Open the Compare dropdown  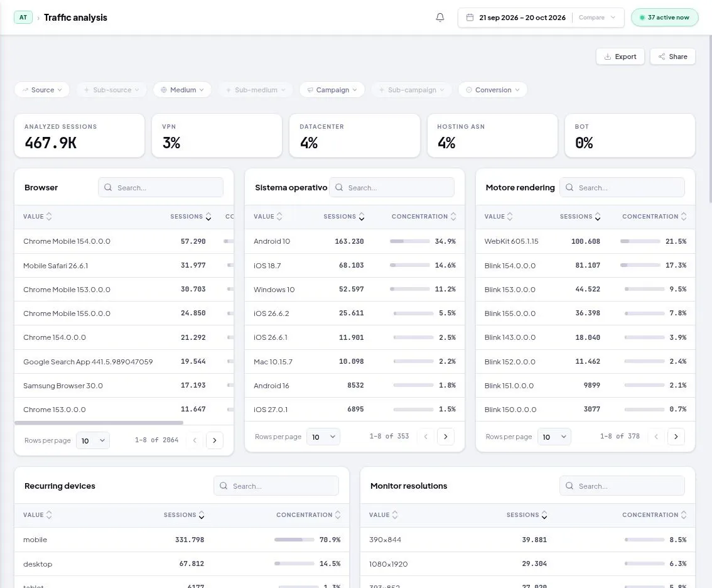(596, 17)
